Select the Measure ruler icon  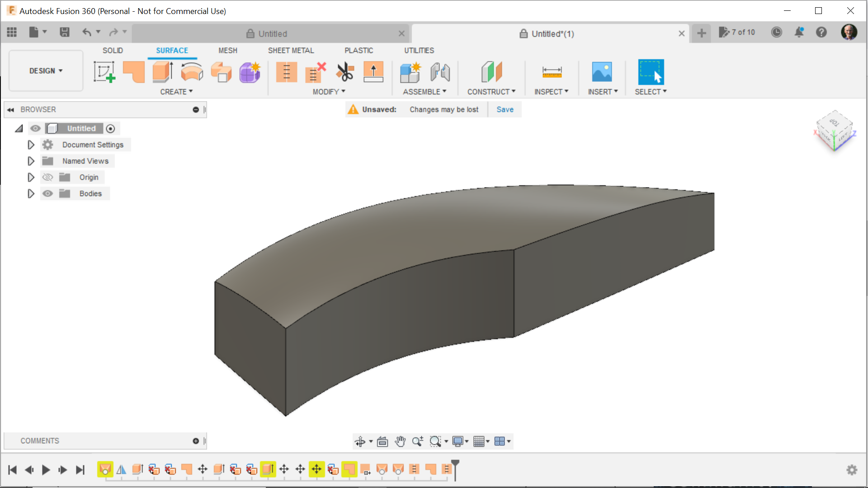pyautogui.click(x=552, y=72)
